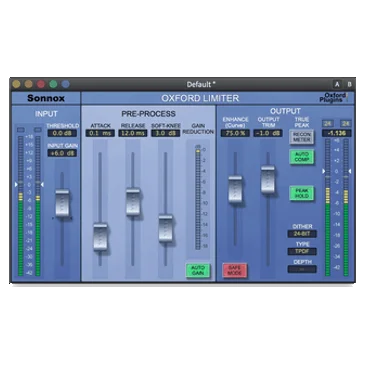Image resolution: width=365 pixels, height=365 pixels.
Task: Toggle Peak Hold
Action: (x=302, y=193)
